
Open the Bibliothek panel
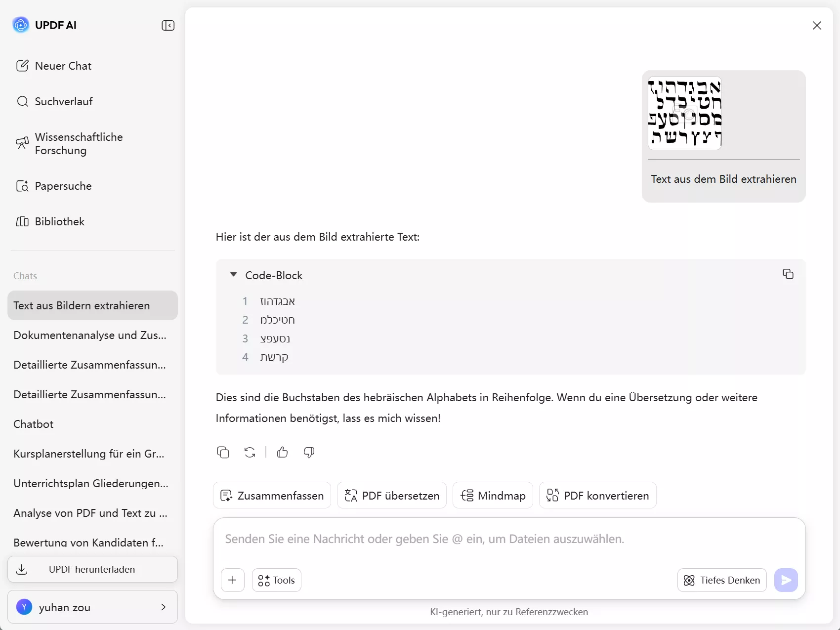[60, 221]
